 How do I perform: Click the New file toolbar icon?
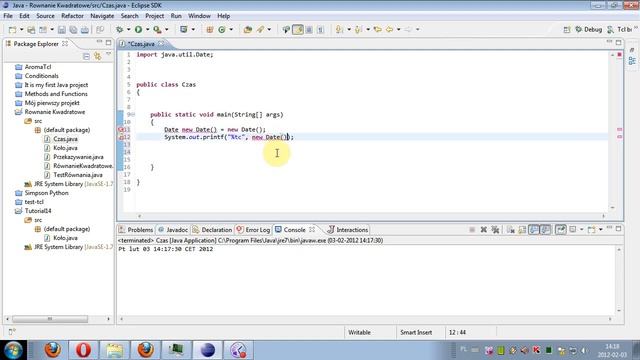(x=13, y=29)
